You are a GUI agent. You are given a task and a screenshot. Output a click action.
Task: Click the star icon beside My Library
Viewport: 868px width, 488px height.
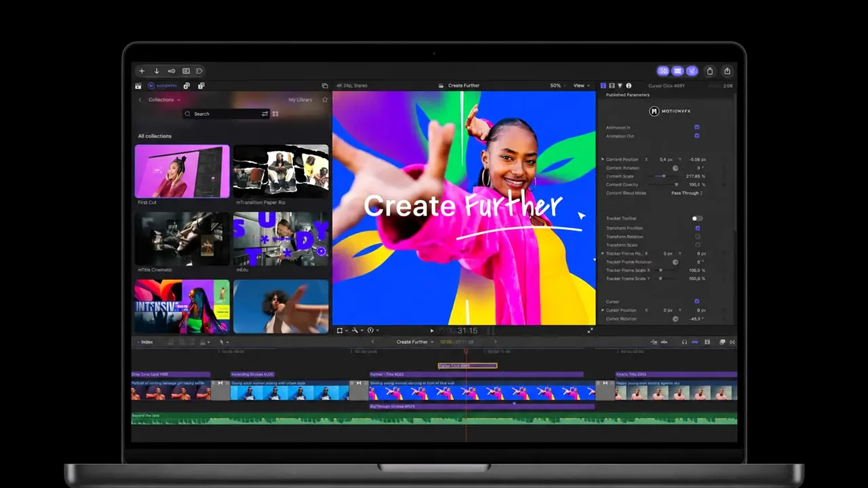[325, 100]
